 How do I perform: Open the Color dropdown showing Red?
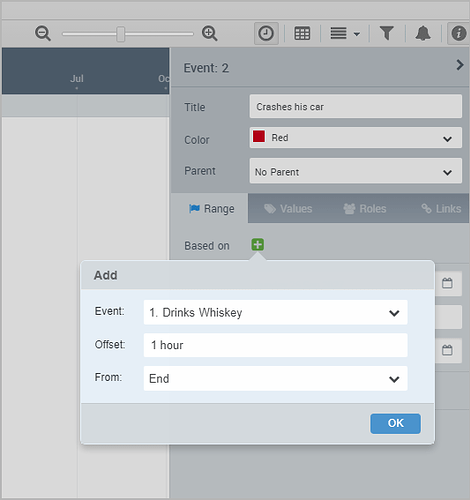tap(356, 138)
